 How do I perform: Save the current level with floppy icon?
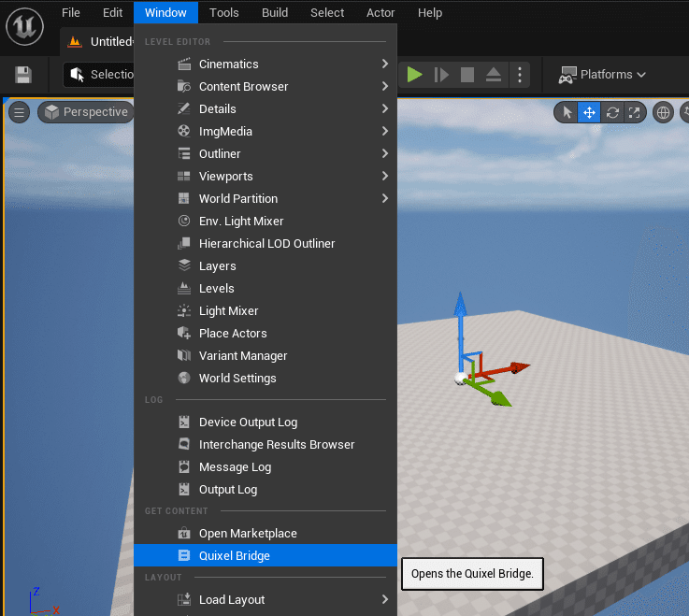pos(23,75)
